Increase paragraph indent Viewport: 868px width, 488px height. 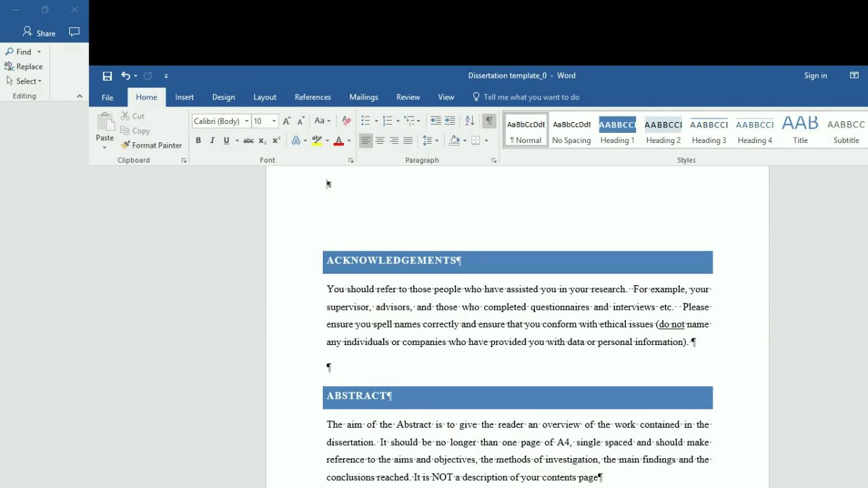450,121
